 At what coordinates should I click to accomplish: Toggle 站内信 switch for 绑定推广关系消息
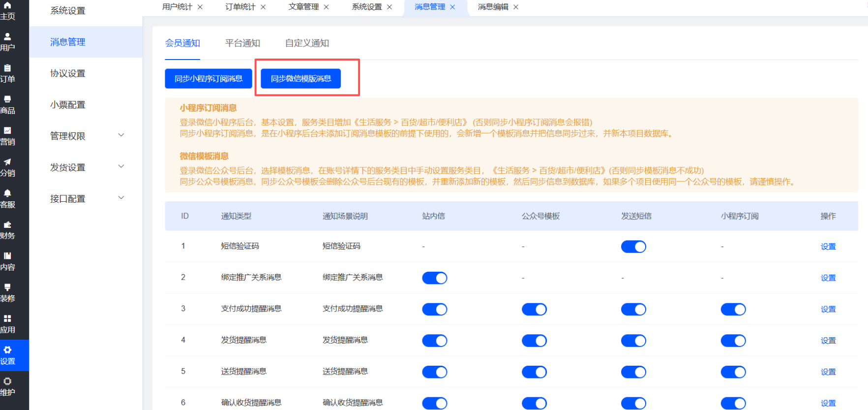tap(434, 278)
